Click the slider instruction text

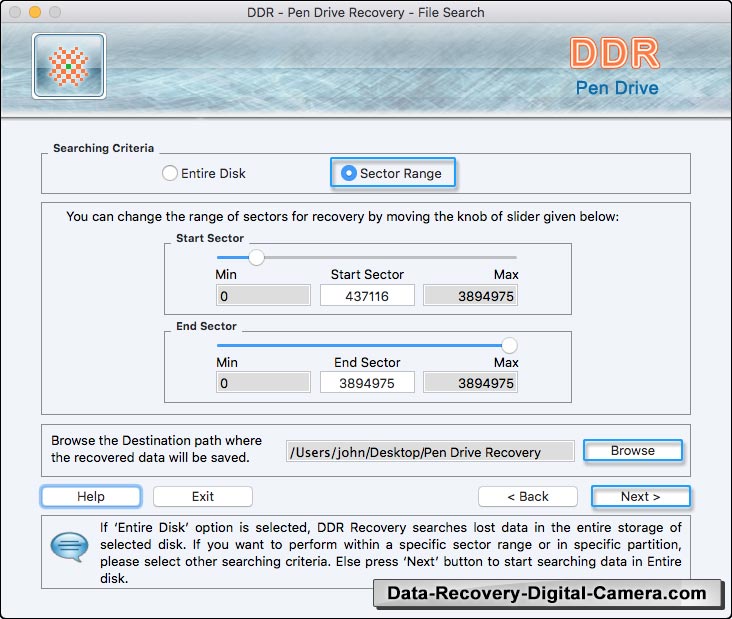342,217
